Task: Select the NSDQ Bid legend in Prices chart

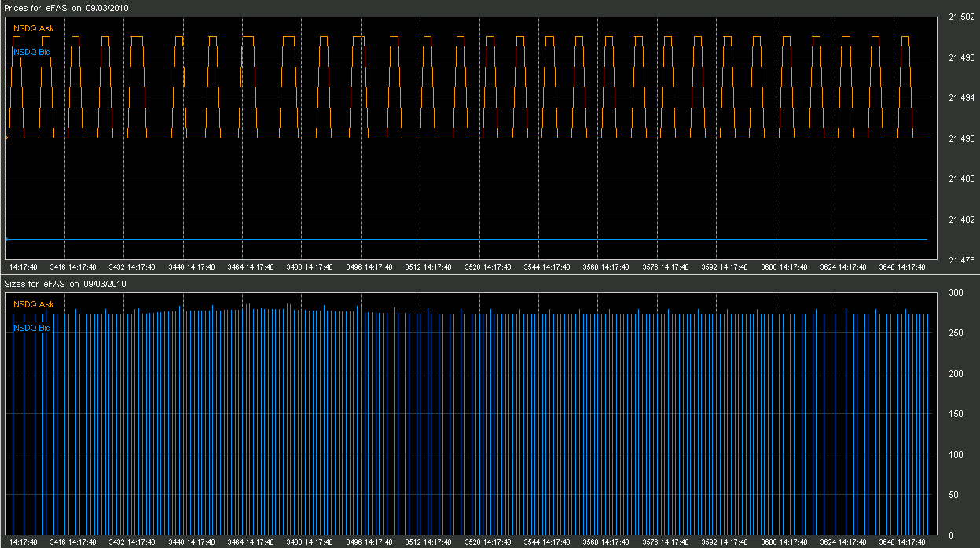Action: coord(32,52)
